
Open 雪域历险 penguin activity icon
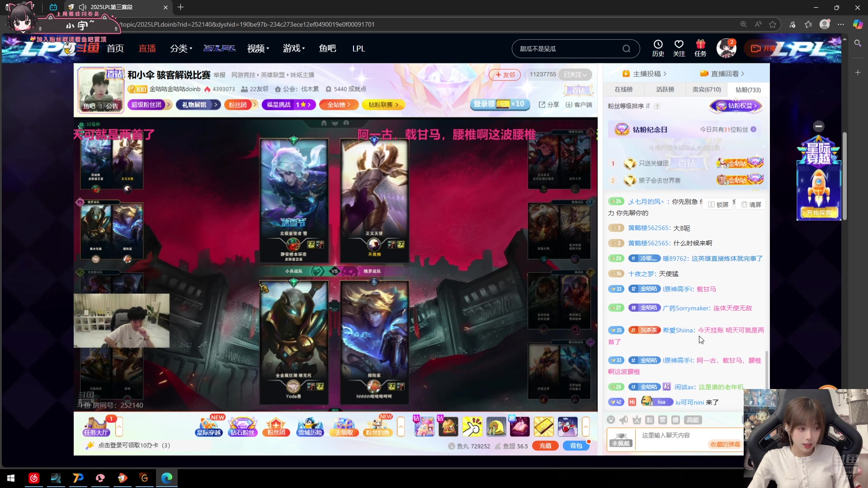(x=310, y=427)
